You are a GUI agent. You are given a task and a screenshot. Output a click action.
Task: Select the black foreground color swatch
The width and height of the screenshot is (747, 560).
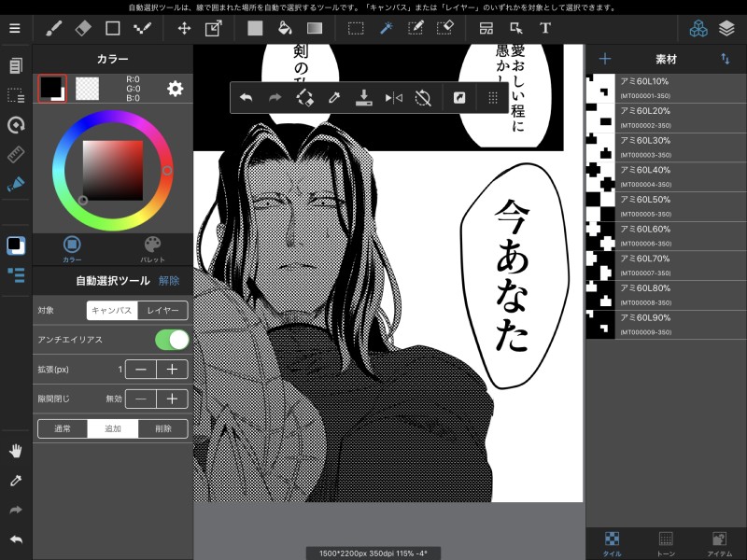pos(52,89)
